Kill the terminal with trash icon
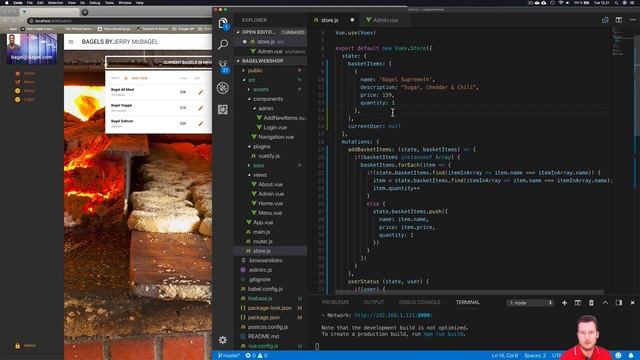The image size is (640, 360). (591, 303)
